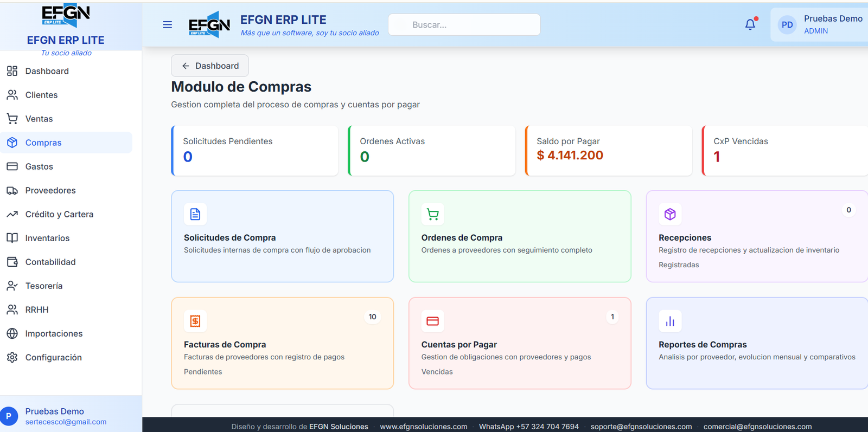
Task: Click the Configuración gear icon
Action: [12, 357]
